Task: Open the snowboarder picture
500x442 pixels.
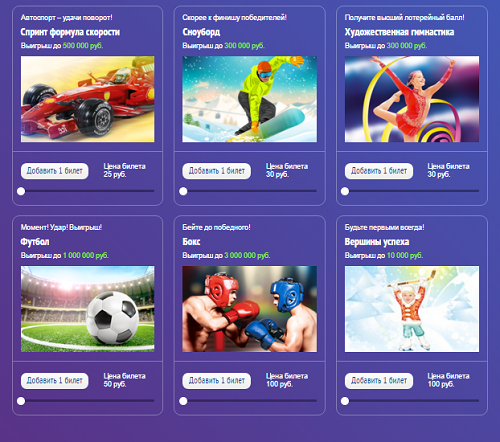Action: pos(250,99)
